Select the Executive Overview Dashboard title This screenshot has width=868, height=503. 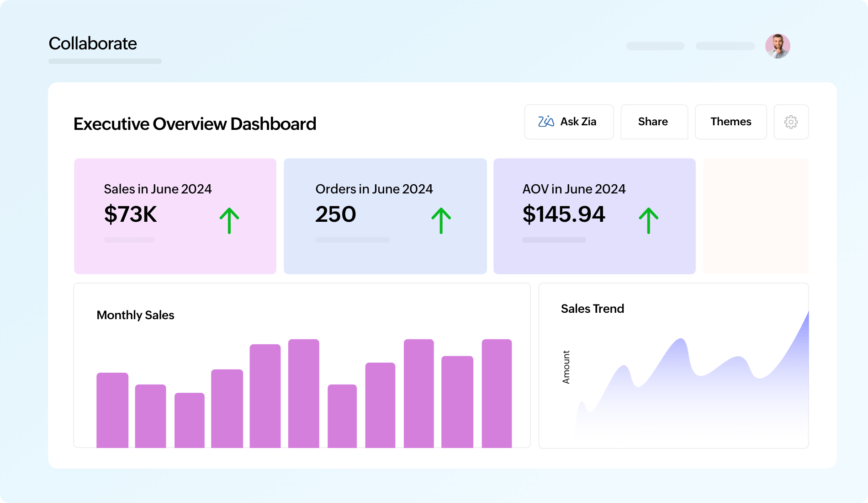[x=195, y=124]
